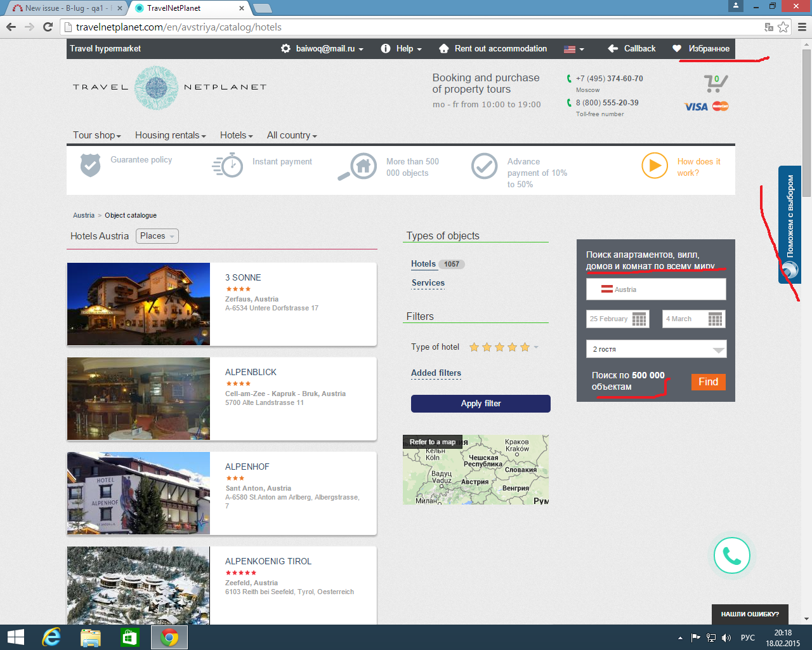Click the shopping cart icon
This screenshot has width=812, height=650.
(x=715, y=84)
